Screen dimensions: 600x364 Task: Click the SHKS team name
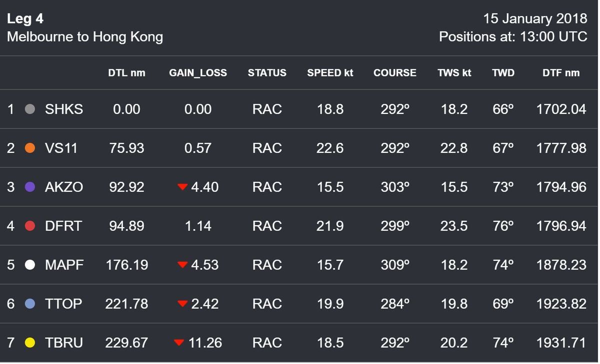click(x=64, y=109)
